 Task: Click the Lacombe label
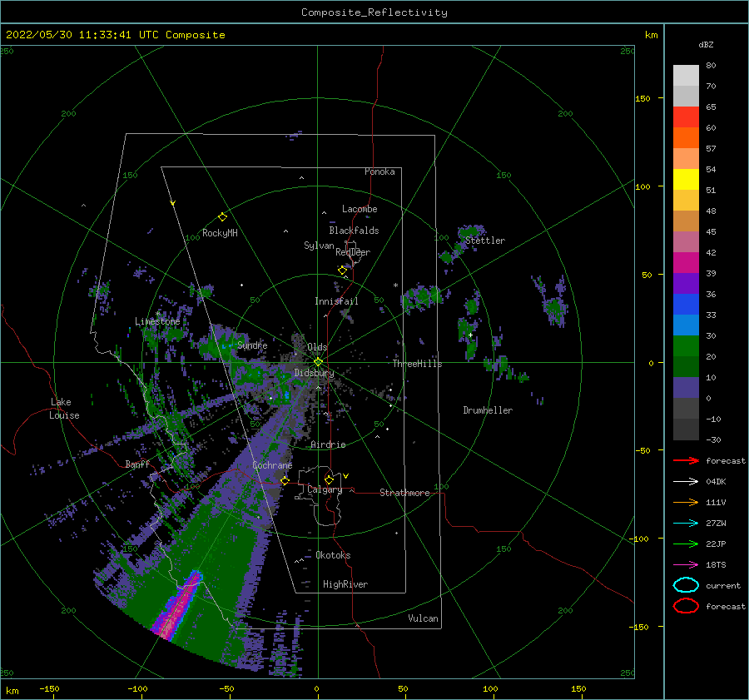point(360,209)
